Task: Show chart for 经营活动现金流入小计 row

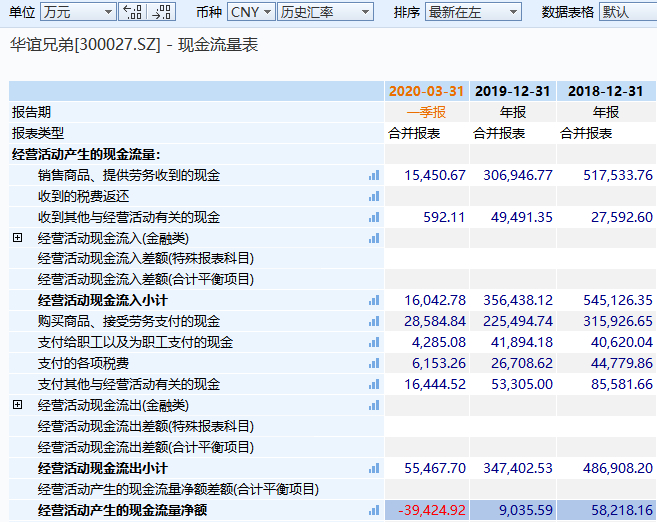Action: [374, 300]
